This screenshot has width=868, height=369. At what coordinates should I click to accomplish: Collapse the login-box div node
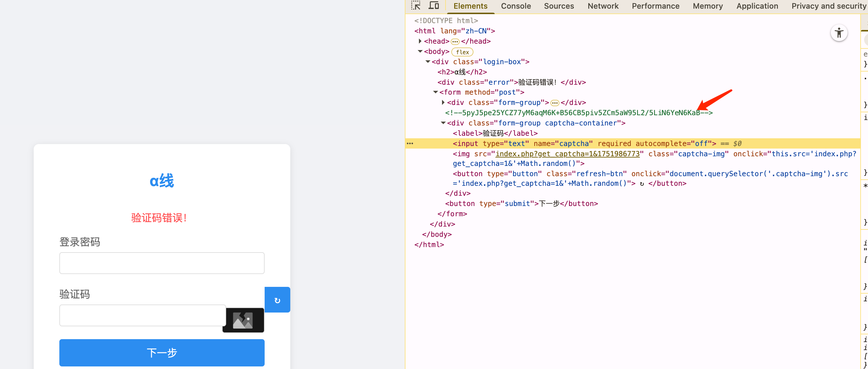click(428, 62)
